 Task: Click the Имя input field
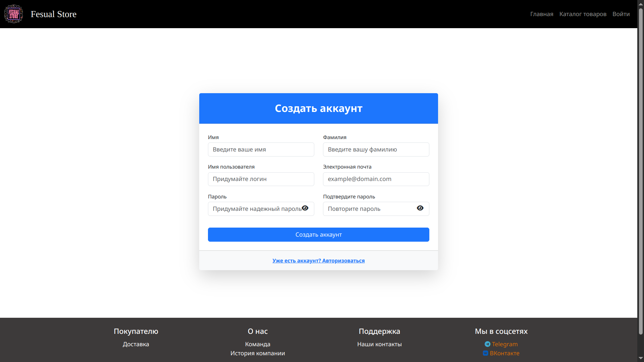(x=261, y=149)
